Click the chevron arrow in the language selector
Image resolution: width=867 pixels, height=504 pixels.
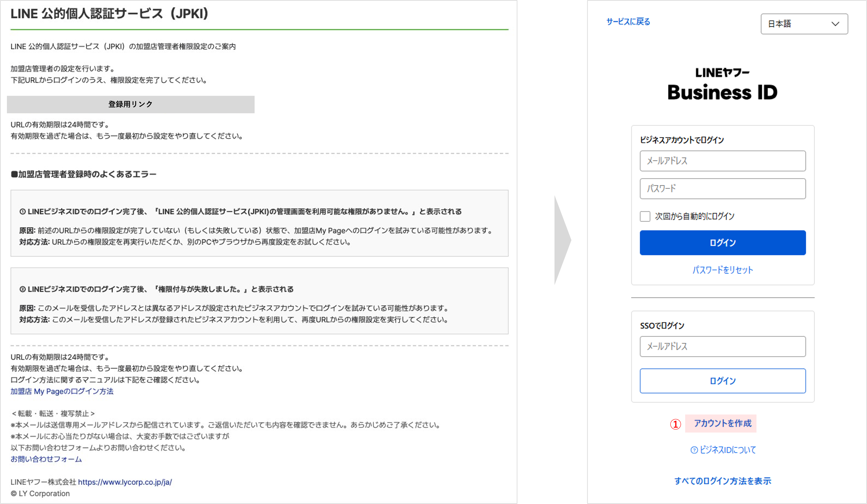click(x=835, y=24)
